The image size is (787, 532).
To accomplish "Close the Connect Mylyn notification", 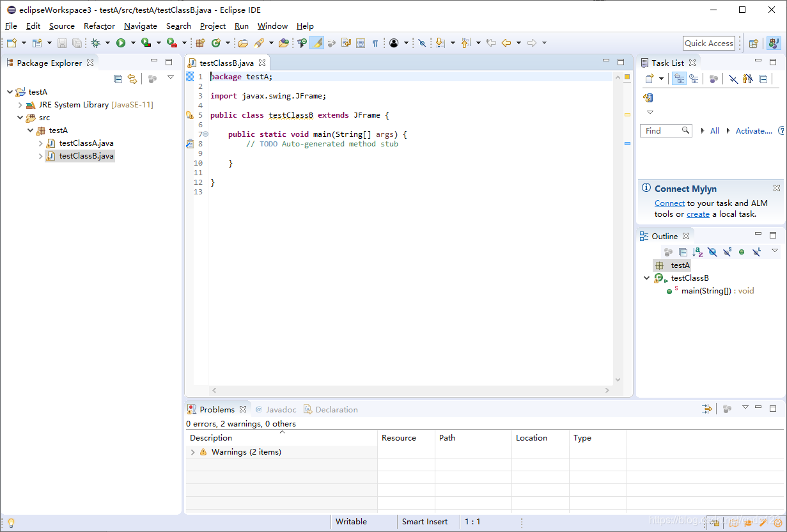I will pos(777,188).
